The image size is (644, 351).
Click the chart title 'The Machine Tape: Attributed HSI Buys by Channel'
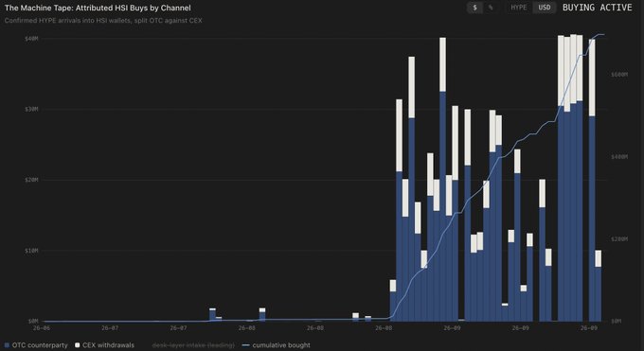point(98,8)
